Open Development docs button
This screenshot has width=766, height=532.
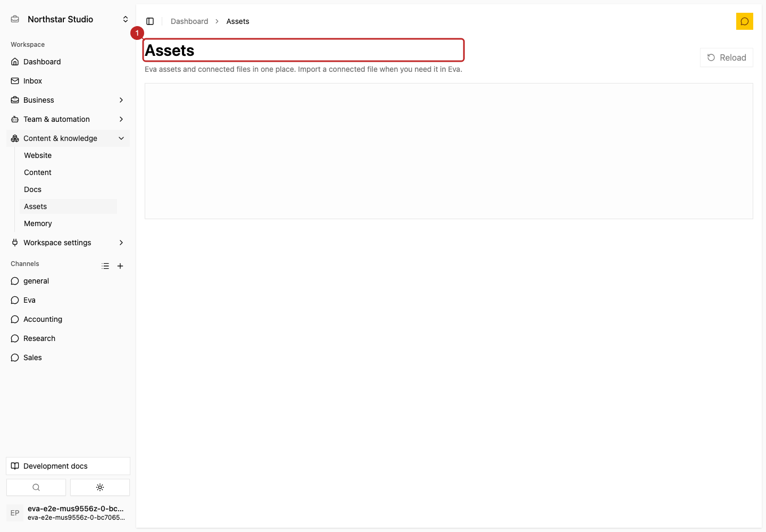point(68,466)
